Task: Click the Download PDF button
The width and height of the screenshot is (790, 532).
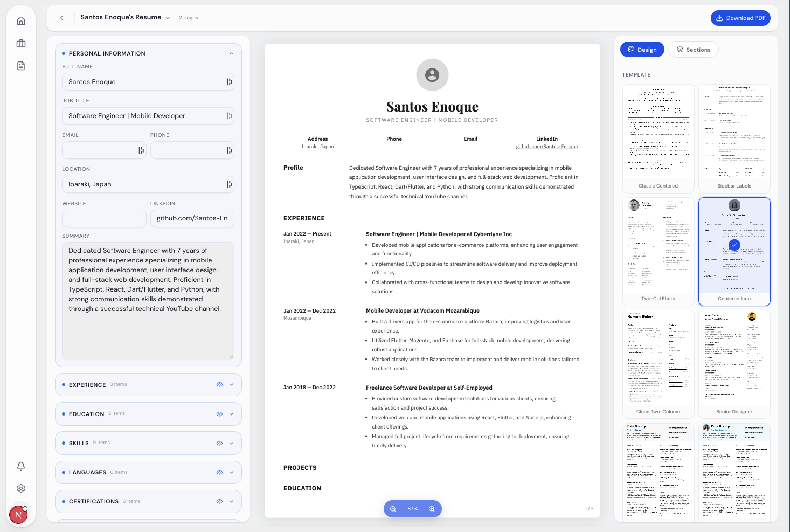Action: point(740,18)
